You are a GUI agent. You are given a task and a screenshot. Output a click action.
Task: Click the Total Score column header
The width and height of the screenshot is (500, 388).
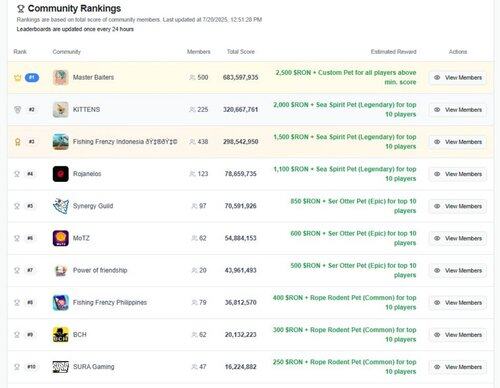[x=241, y=52]
